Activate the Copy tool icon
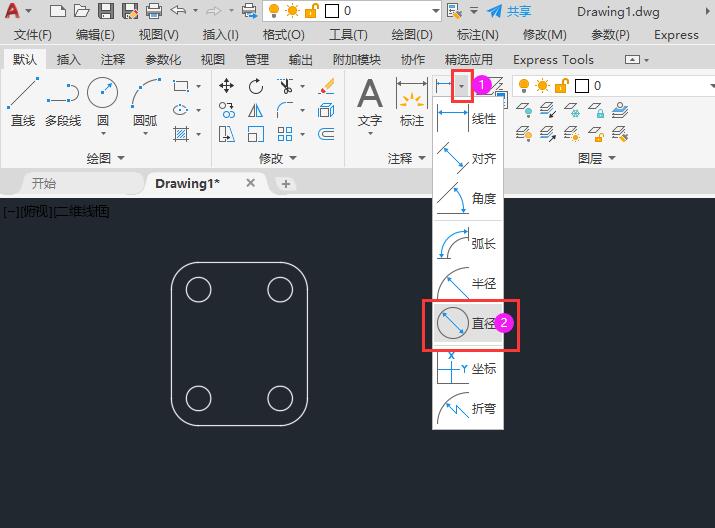The width and height of the screenshot is (715, 528). tap(226, 110)
